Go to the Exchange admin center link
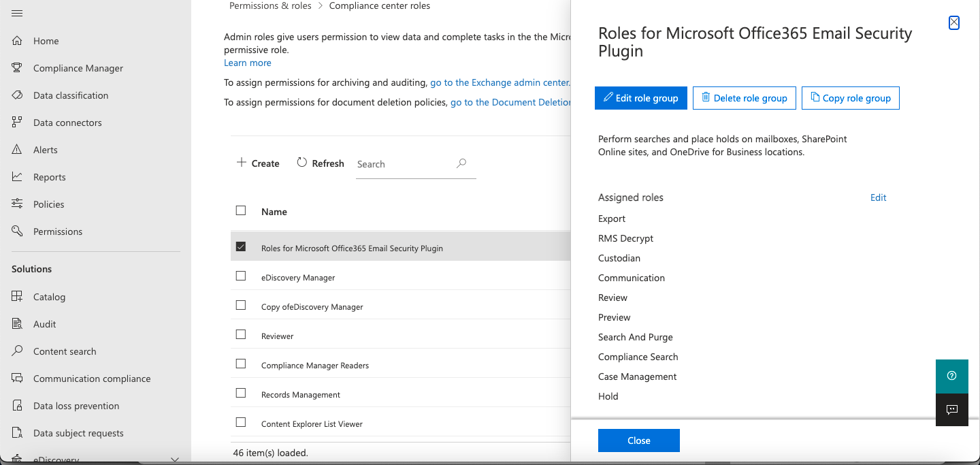This screenshot has height=465, width=980. [500, 82]
